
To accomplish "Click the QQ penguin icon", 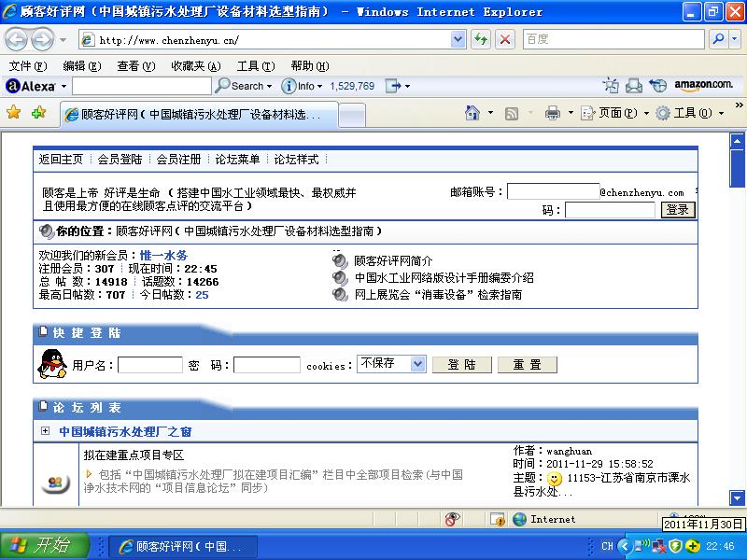I will coord(52,364).
